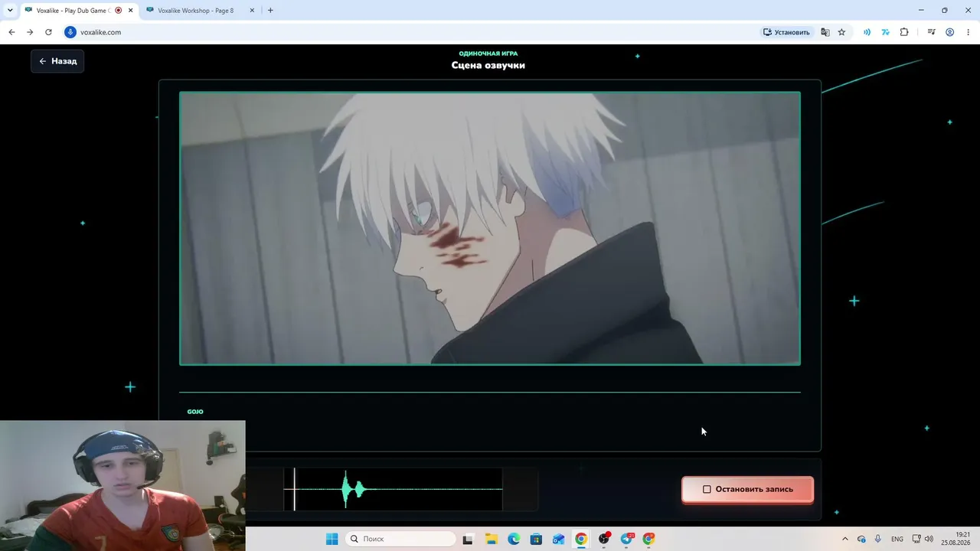Open OBS Studio from the taskbar
Viewport: 980px width, 551px height.
(604, 539)
